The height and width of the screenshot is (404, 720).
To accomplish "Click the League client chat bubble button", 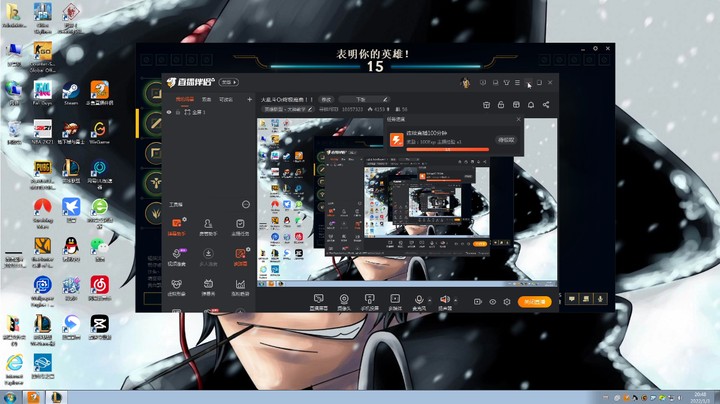I will coord(572,299).
